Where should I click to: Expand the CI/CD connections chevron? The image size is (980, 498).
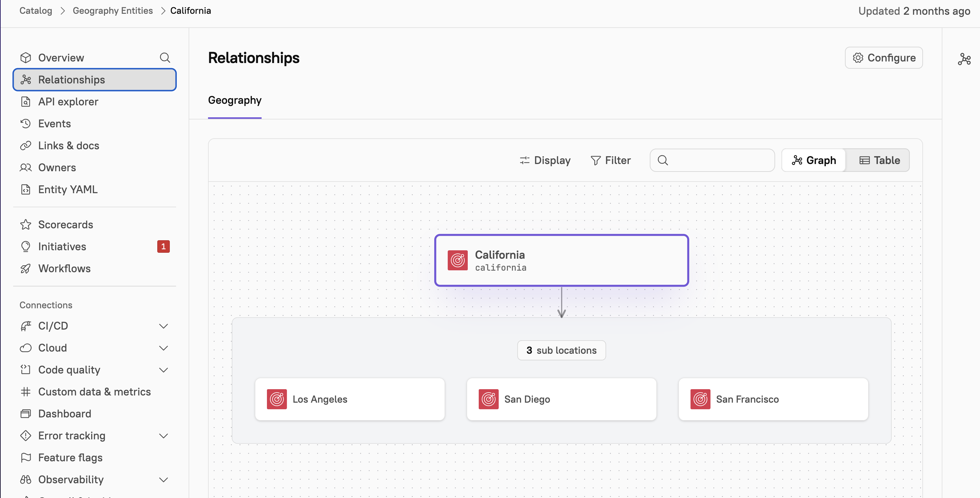(x=163, y=326)
